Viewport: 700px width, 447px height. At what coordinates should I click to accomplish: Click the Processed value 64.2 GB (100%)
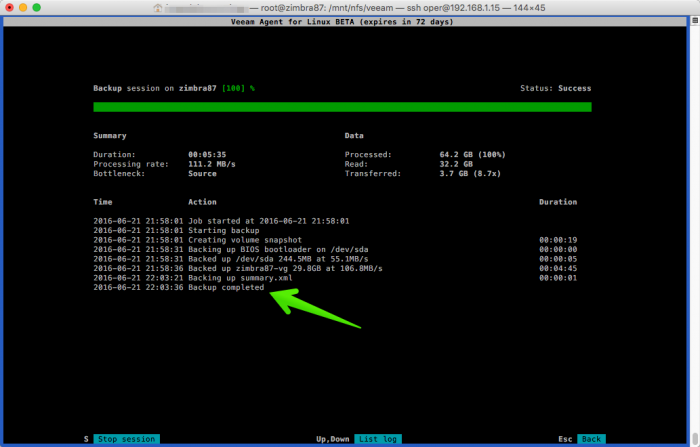[x=472, y=155]
